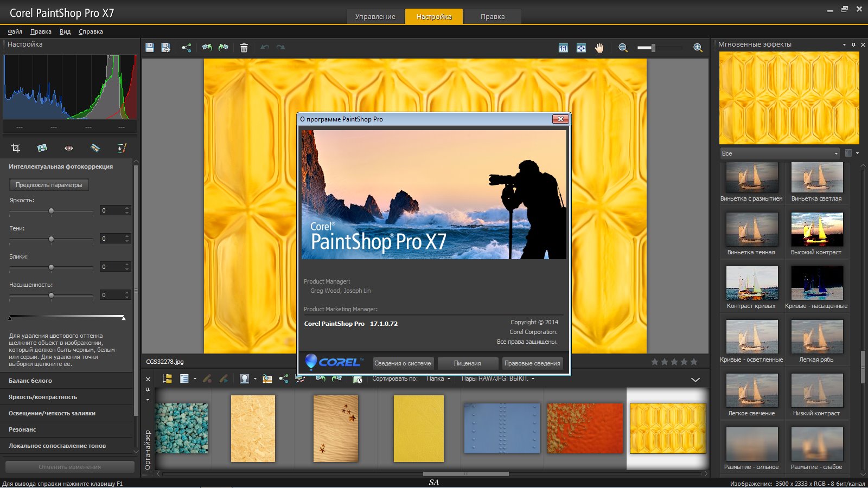This screenshot has height=488, width=868.
Task: Click the Save floppy disk icon
Action: click(x=150, y=48)
